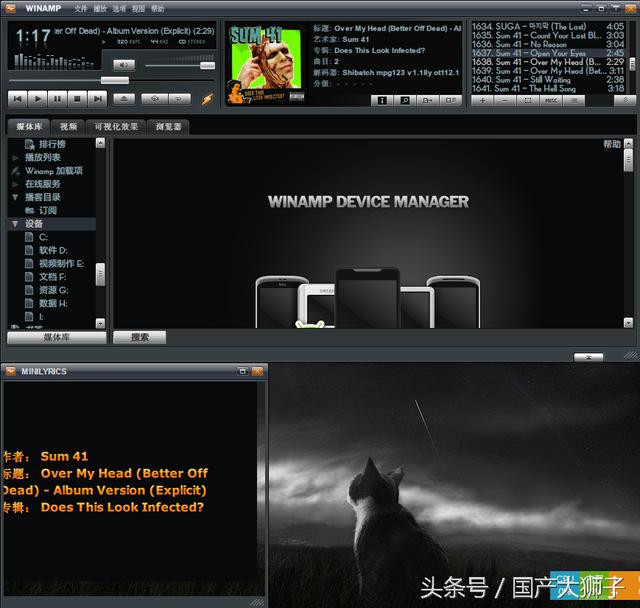Click the playlist up/down button at far right
The width and height of the screenshot is (640, 608).
point(625,100)
